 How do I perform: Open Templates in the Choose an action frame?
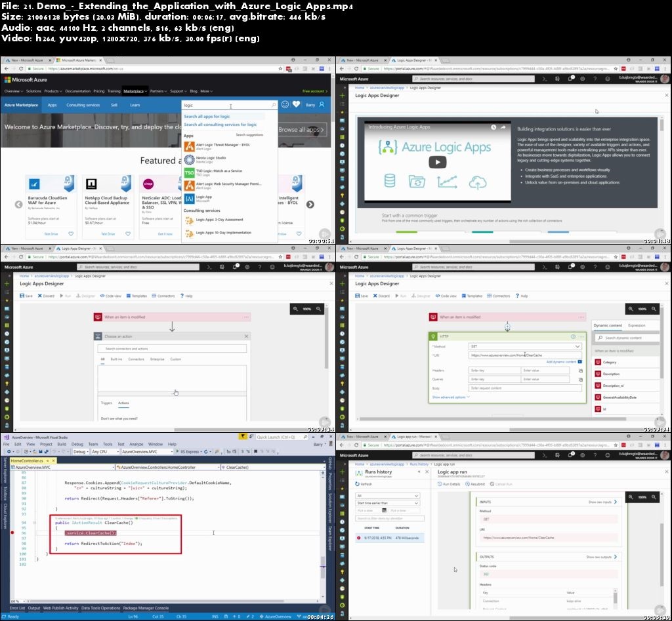[136, 296]
